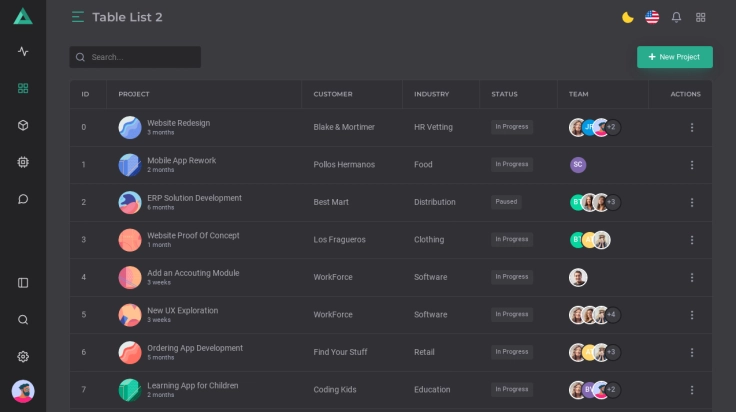Open actions menu for Website Redesign row

691,127
